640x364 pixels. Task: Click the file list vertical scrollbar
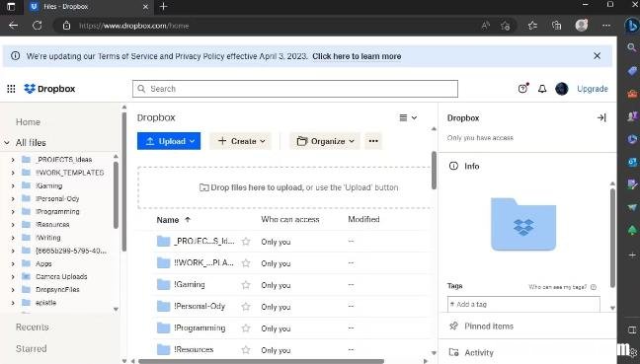pos(434,171)
